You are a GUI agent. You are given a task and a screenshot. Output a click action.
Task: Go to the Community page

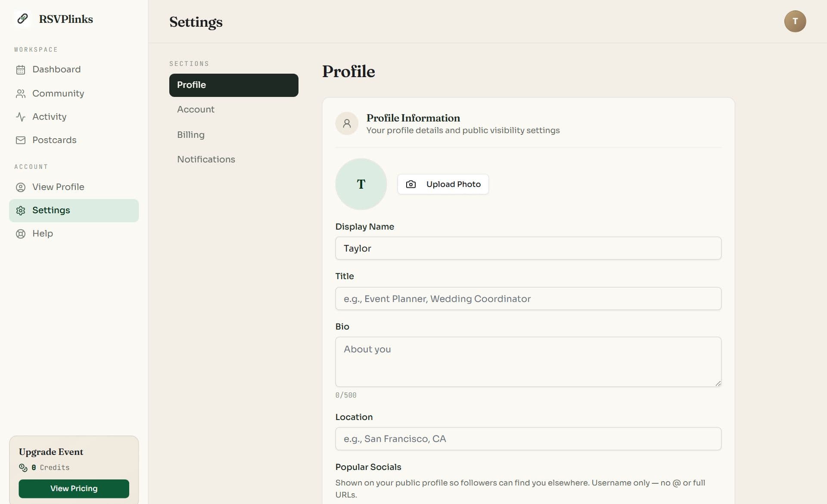[74, 93]
